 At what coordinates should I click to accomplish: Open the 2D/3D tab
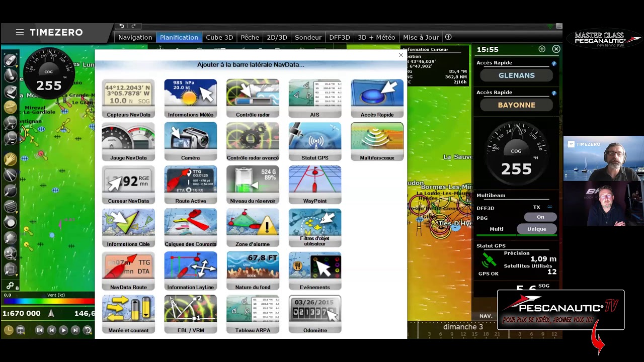[277, 37]
